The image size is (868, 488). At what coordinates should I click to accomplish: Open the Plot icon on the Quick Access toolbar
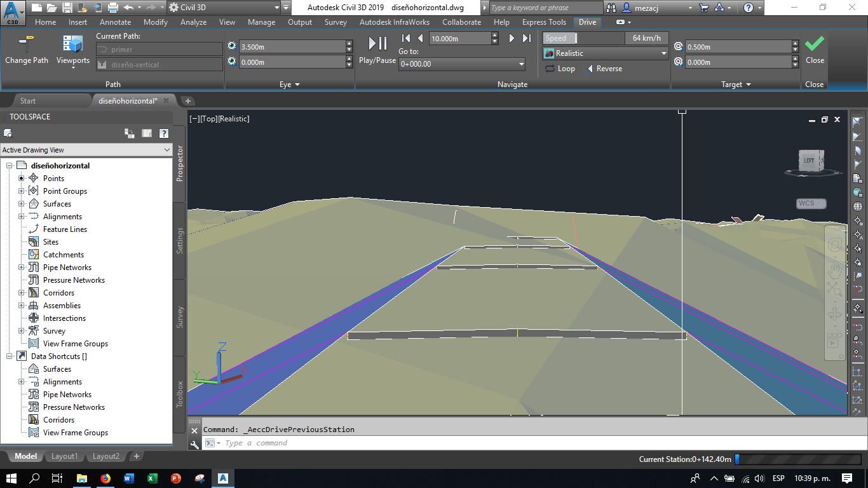tap(113, 7)
